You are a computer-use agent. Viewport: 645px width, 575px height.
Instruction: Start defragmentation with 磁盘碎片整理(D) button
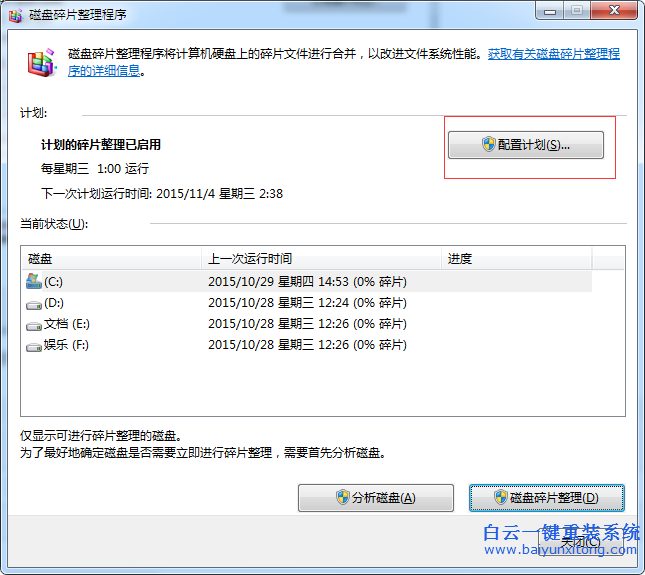click(x=547, y=498)
